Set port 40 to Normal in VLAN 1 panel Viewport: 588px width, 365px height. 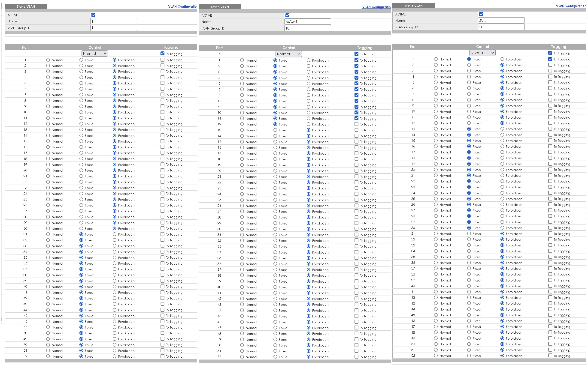(x=48, y=287)
